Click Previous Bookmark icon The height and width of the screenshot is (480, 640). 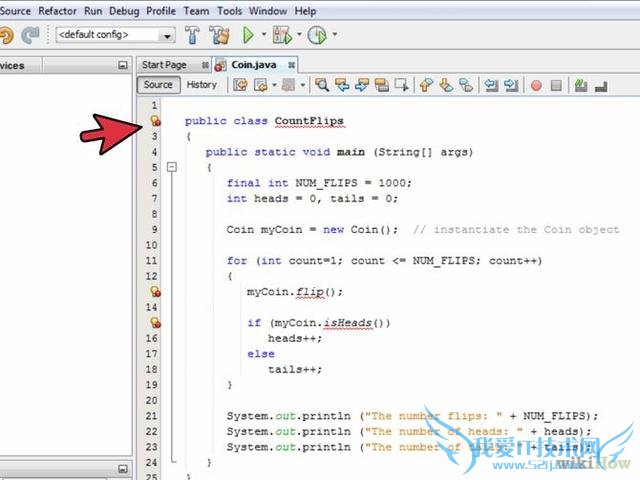click(426, 85)
